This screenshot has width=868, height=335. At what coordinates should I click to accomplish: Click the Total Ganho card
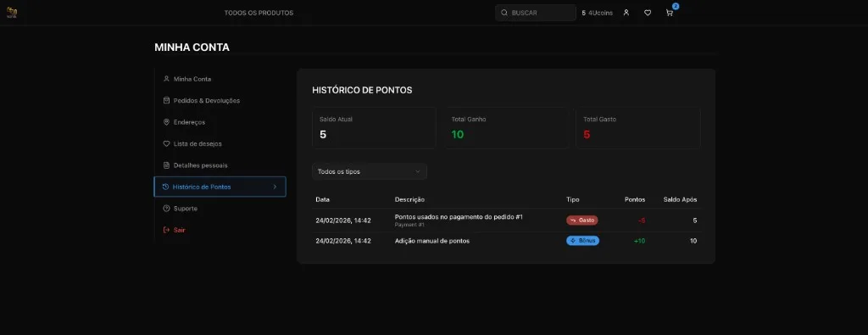click(506, 128)
